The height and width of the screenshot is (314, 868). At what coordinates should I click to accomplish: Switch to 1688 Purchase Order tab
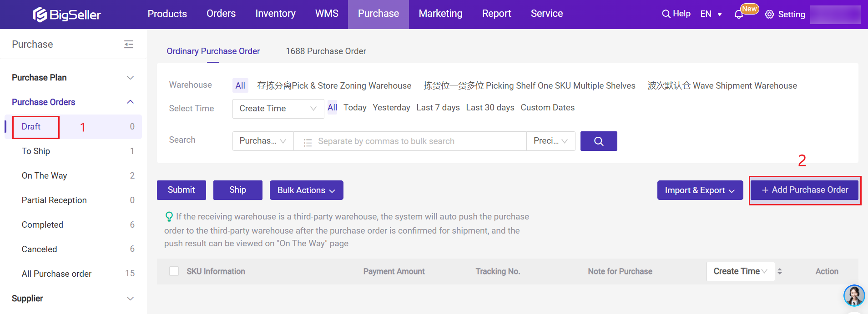coord(326,51)
